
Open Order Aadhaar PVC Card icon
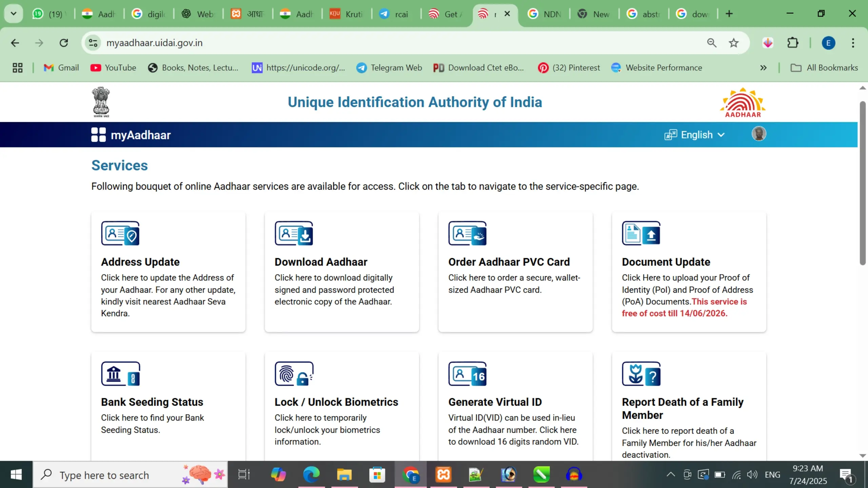(x=468, y=233)
